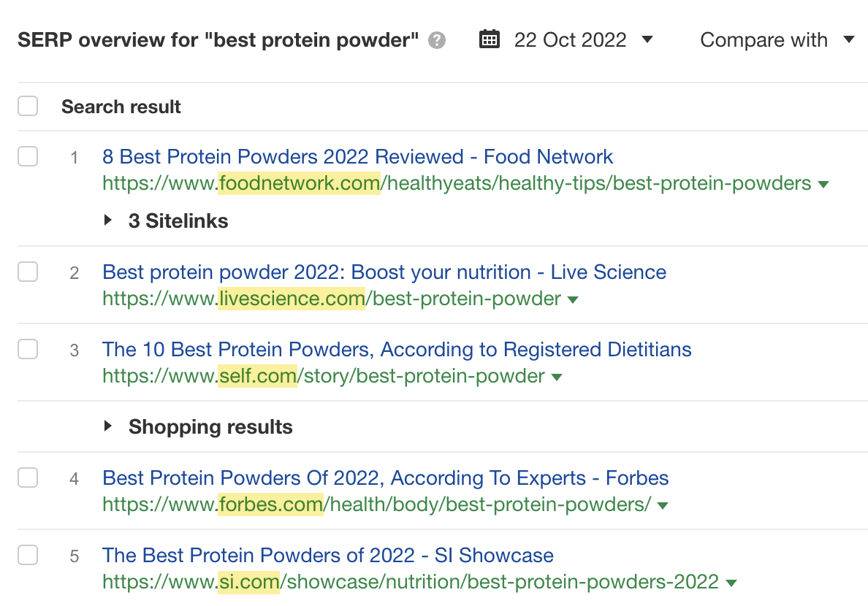Click the Registered Dietitians result title
868x606 pixels.
pyautogui.click(x=397, y=349)
